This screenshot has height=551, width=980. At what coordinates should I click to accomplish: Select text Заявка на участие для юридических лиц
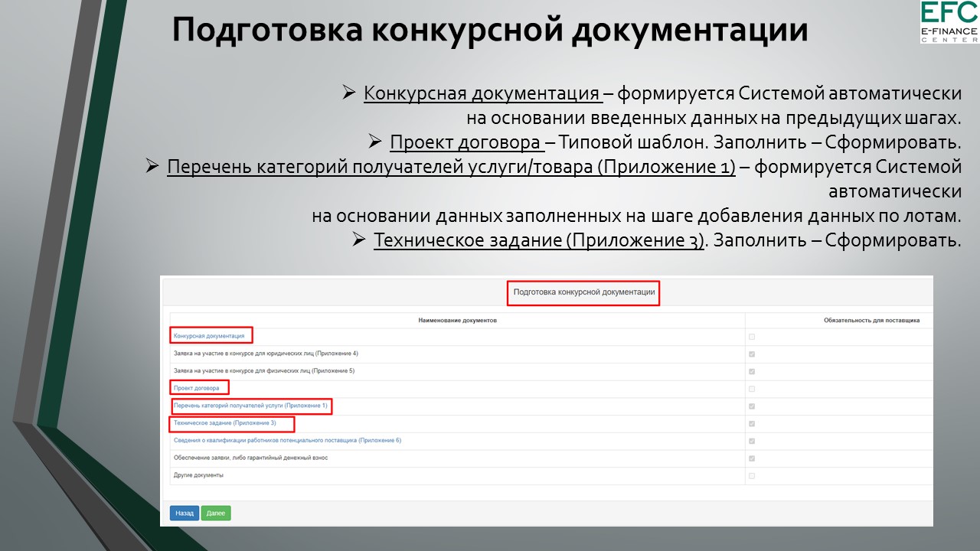pos(266,354)
